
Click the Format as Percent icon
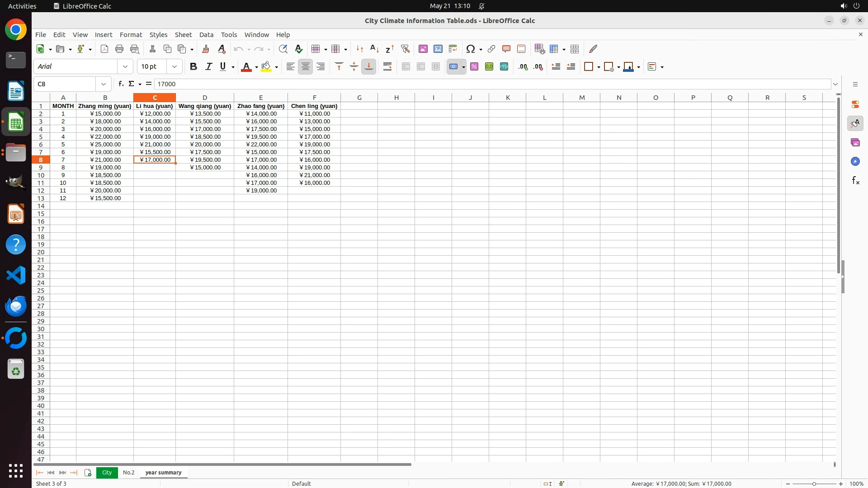(474, 66)
